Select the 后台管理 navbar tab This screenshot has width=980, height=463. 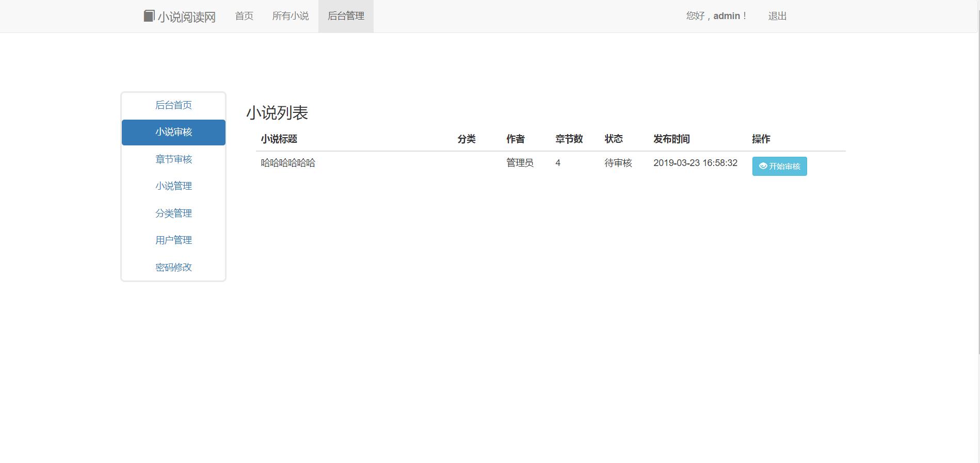[x=346, y=16]
